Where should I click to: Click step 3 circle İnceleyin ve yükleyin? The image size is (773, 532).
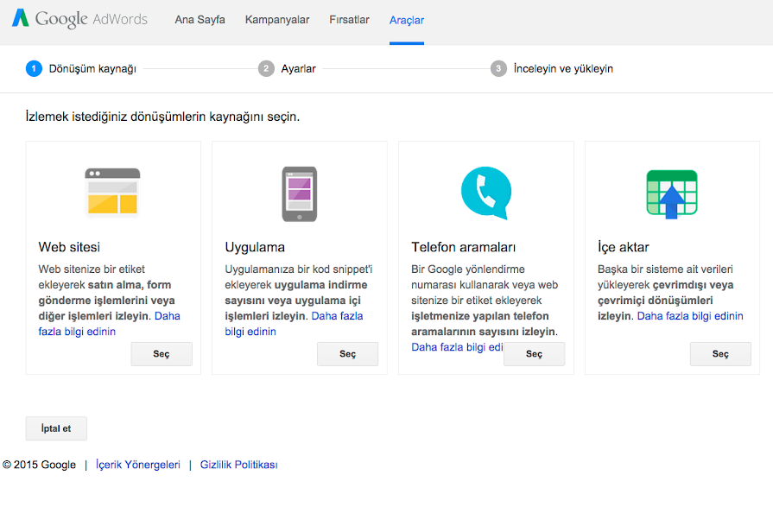point(498,68)
